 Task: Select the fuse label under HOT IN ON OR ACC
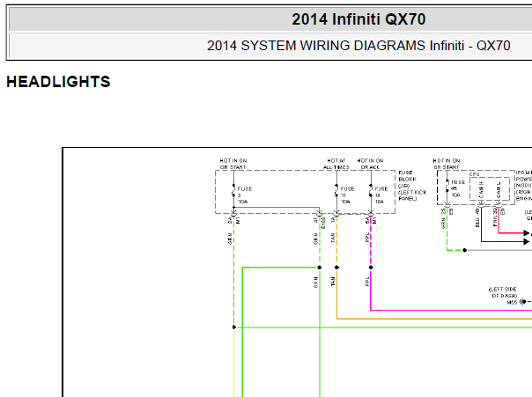point(381,195)
